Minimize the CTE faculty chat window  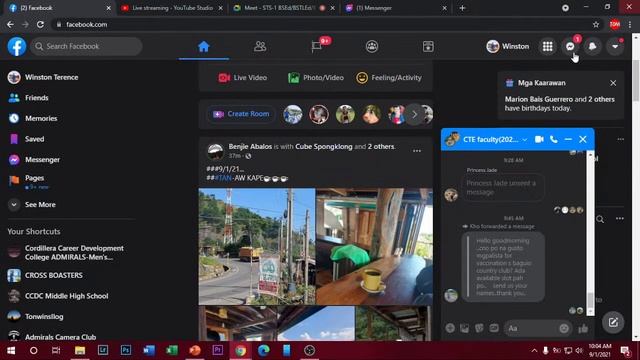568,139
